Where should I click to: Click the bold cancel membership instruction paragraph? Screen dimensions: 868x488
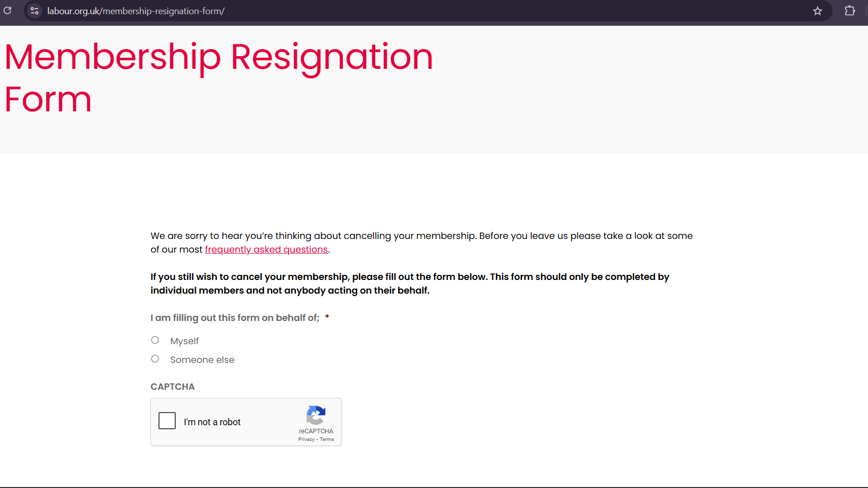coord(410,283)
